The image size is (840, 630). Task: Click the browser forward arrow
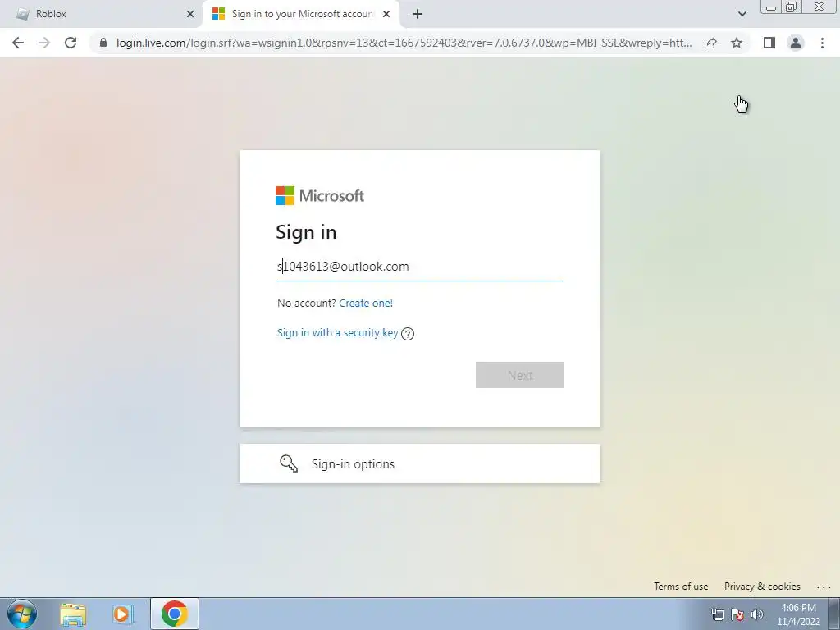click(x=44, y=43)
